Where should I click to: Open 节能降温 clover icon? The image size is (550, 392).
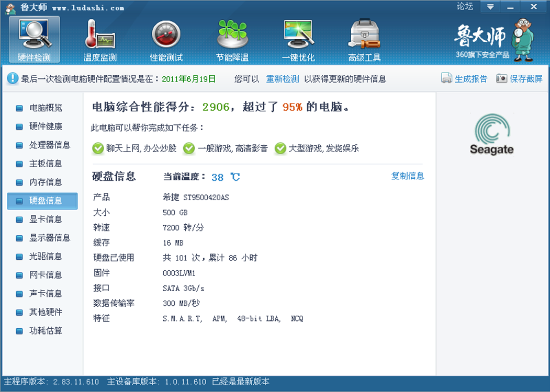point(232,33)
